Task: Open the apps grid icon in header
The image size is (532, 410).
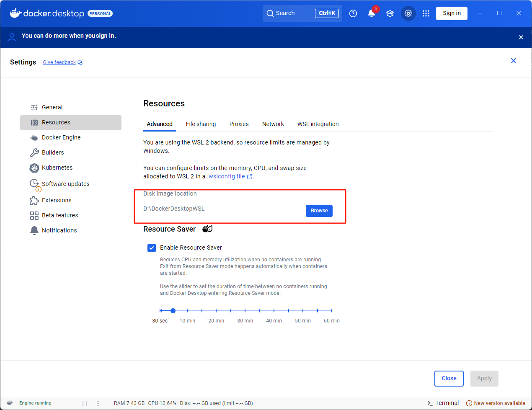Action: 426,13
